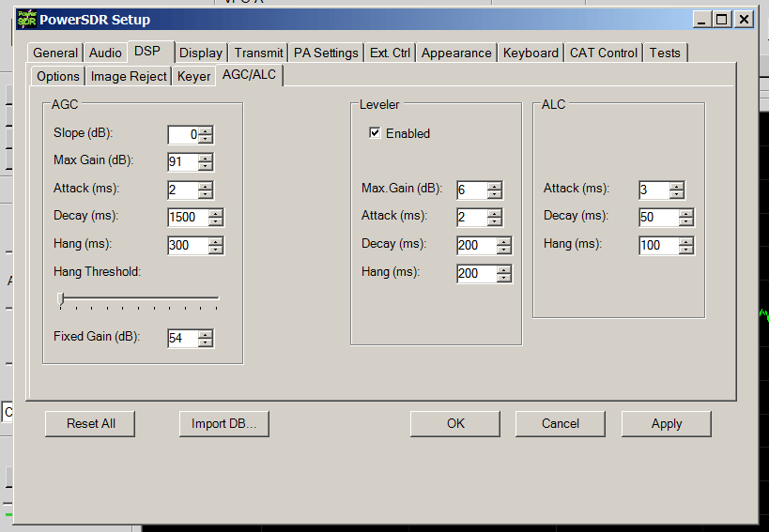Screen dimensions: 769x532
Task: Increase Leveler Max Gain with up arrow
Action: coord(495,185)
